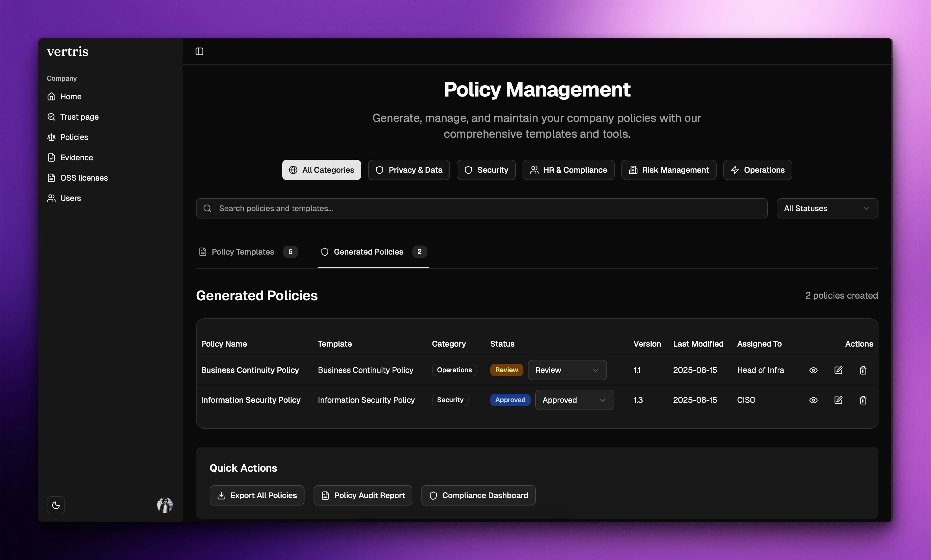This screenshot has height=560, width=931.
Task: Click Version column header
Action: click(647, 344)
